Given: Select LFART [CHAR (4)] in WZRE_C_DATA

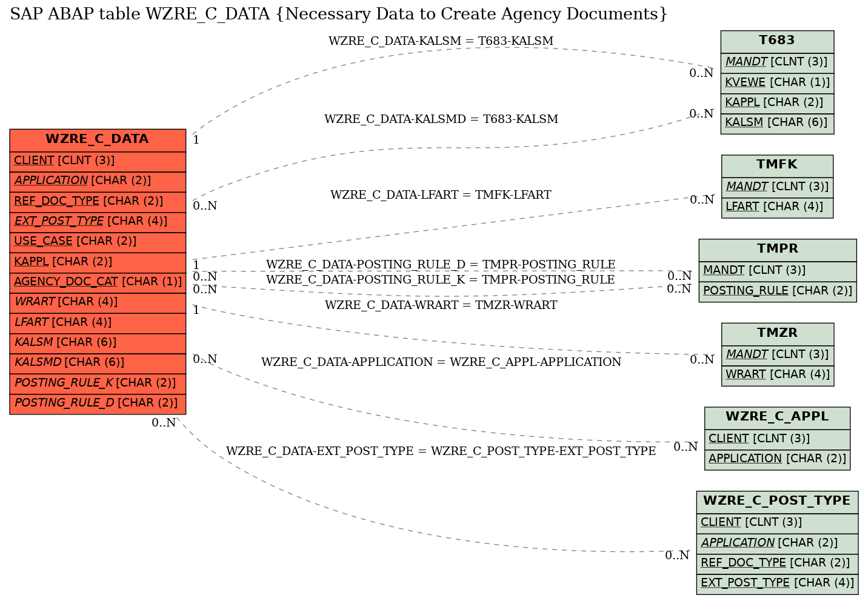Looking at the screenshot, I should click(98, 322).
